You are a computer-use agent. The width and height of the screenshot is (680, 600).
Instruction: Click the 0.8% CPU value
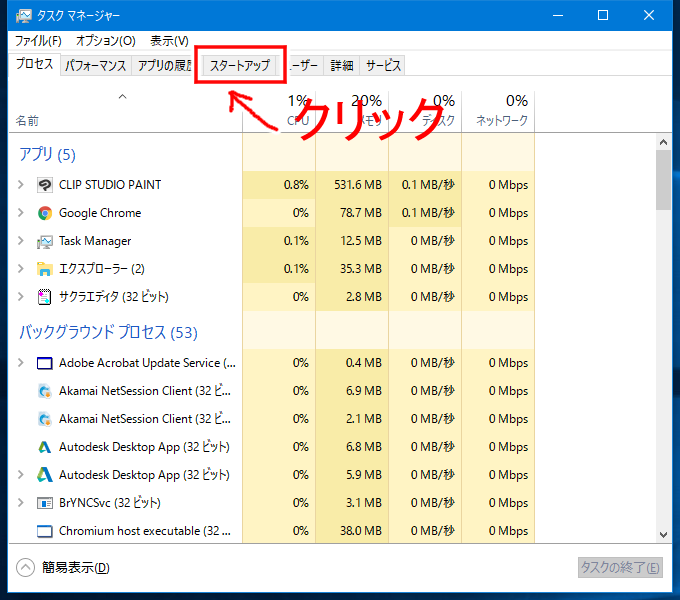click(296, 185)
